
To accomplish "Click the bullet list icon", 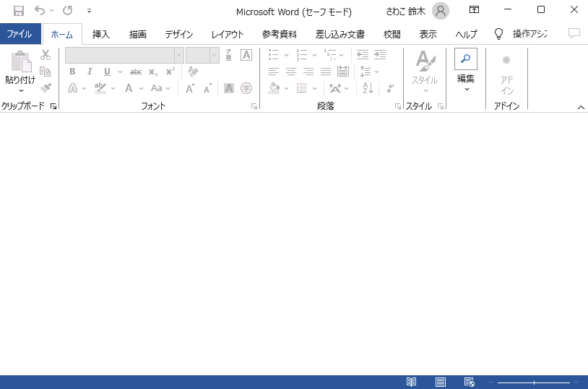I will coord(274,55).
